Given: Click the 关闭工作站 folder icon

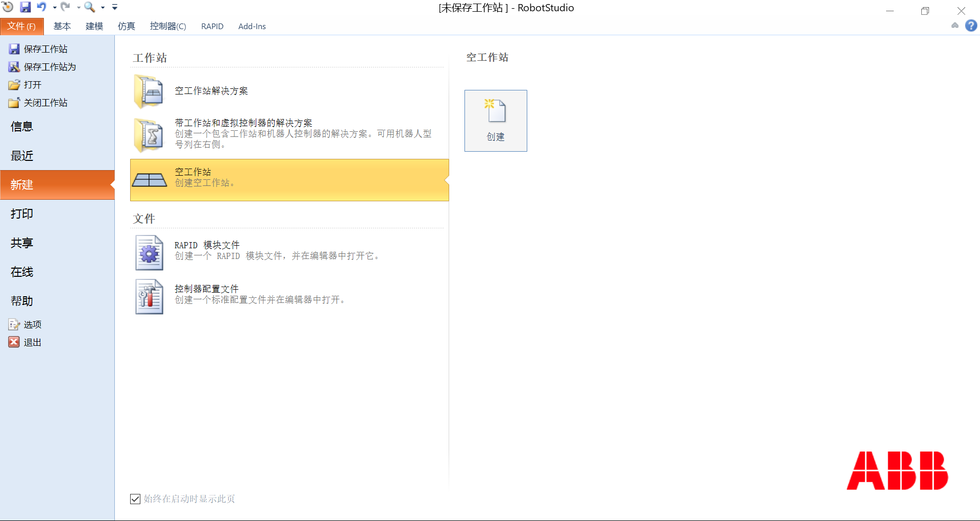Looking at the screenshot, I should [x=14, y=103].
